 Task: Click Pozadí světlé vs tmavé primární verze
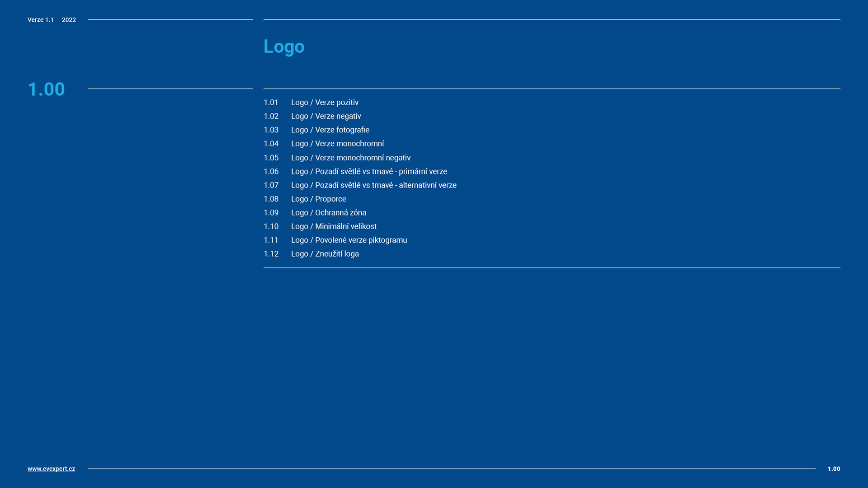pyautogui.click(x=368, y=171)
